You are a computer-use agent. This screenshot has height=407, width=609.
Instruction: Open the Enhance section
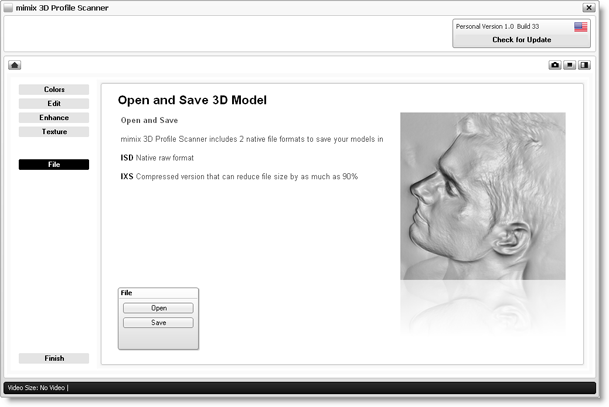point(54,118)
